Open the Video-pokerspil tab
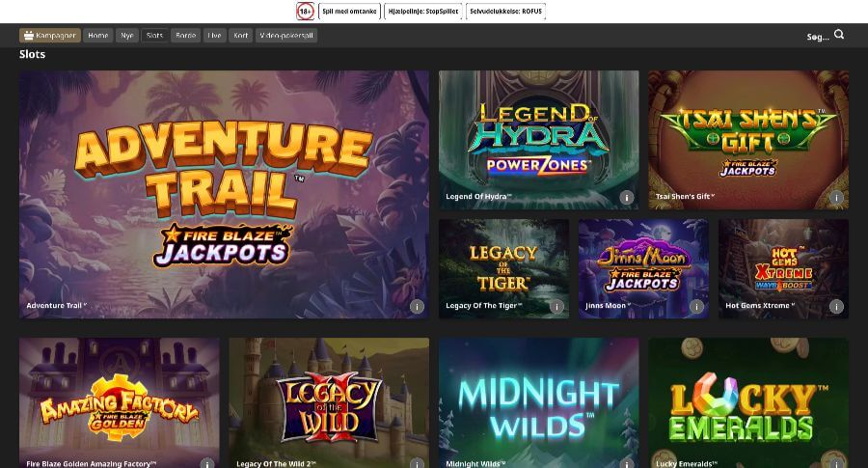 (286, 36)
